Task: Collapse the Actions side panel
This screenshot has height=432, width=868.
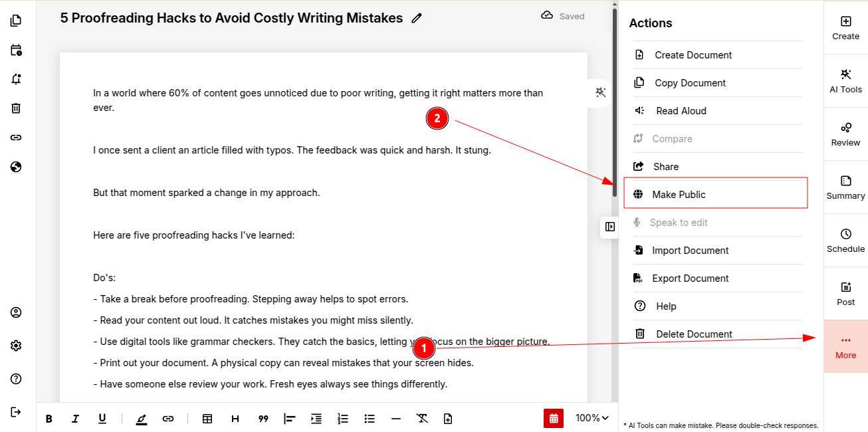Action: [x=610, y=227]
